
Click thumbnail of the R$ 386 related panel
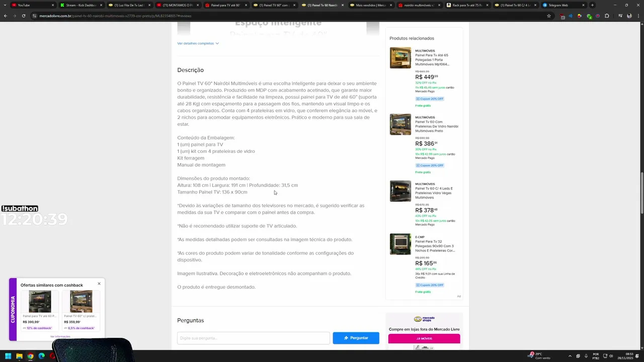pos(400,124)
